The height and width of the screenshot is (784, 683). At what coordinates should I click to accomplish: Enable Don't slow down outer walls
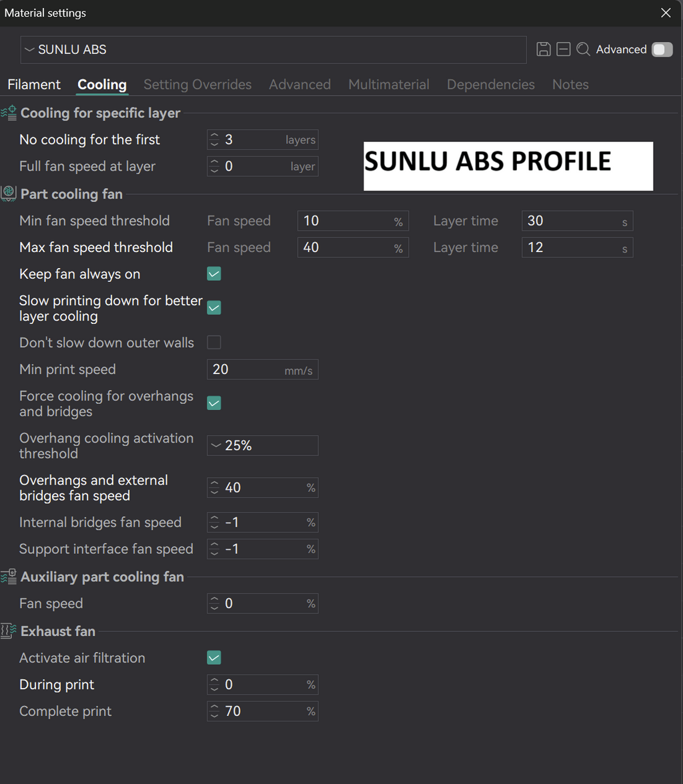pyautogui.click(x=213, y=343)
